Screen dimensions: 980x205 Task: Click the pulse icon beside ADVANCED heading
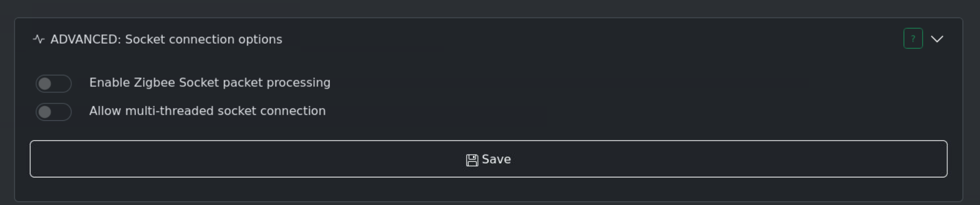[39, 40]
